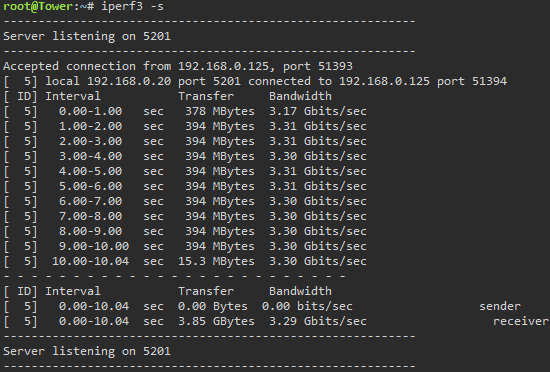Click port number 51394
This screenshot has height=372, width=550.
click(489, 81)
